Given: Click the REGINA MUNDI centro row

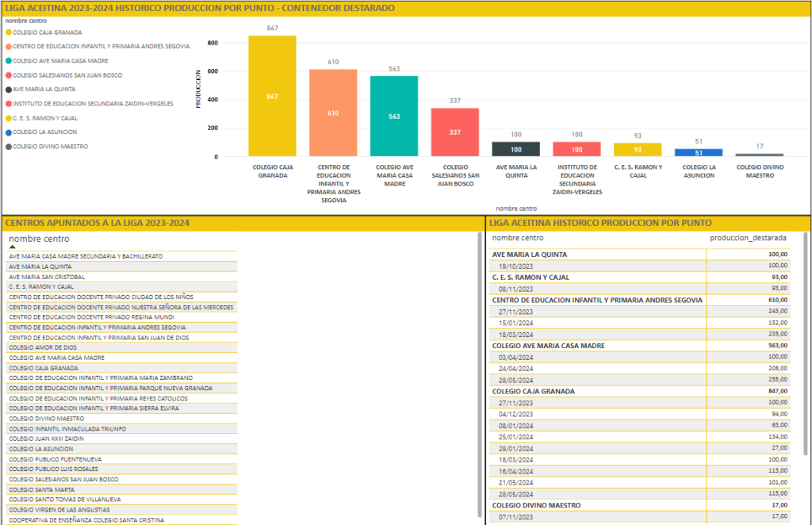Looking at the screenshot, I should coord(122,317).
